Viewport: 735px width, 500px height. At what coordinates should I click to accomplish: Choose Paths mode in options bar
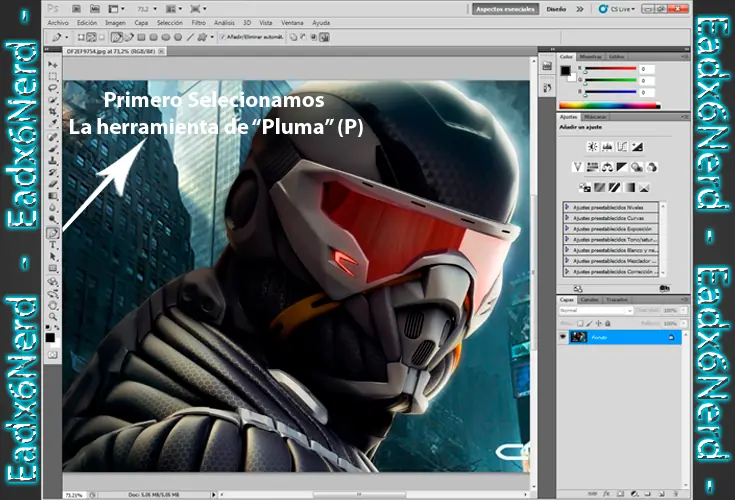91,37
